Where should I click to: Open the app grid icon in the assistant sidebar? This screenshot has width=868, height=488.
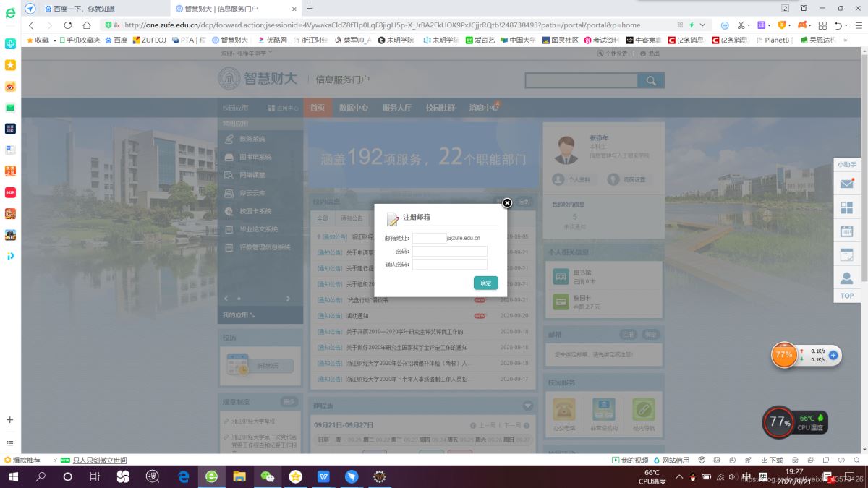(847, 207)
